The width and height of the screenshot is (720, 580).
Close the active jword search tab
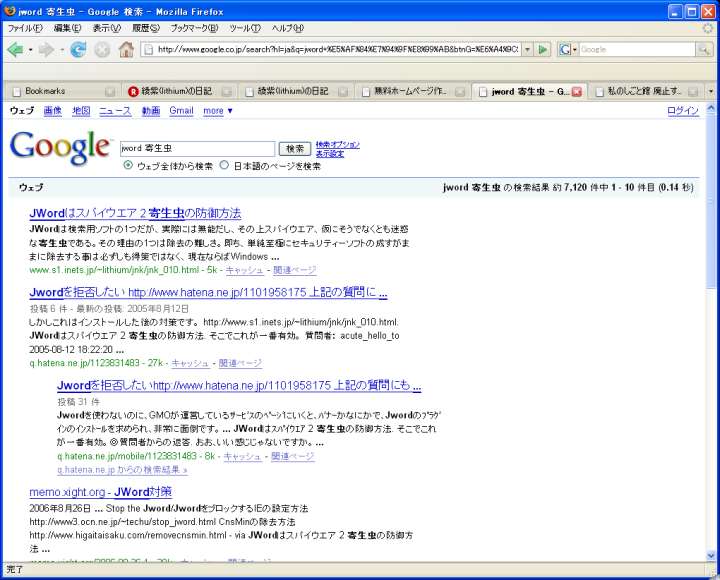[577, 91]
